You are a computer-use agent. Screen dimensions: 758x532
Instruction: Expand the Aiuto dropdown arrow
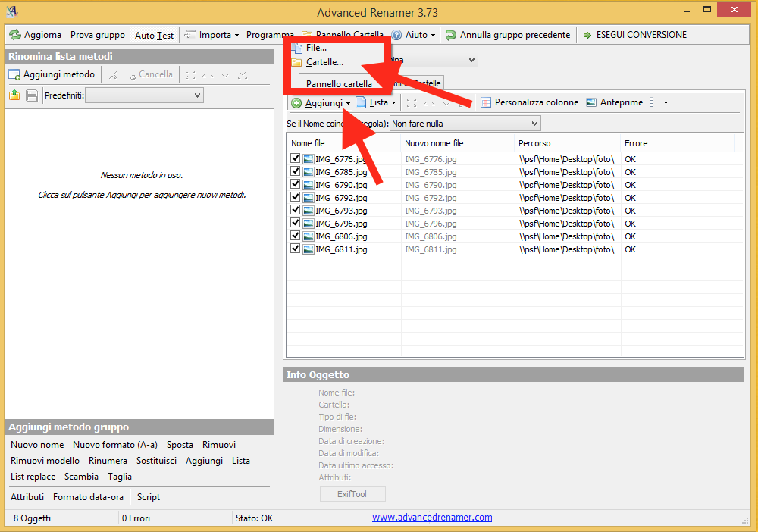click(x=433, y=36)
